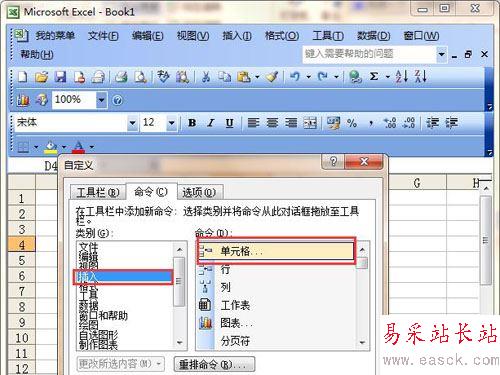Apply Currency style icon
Viewport: 500px width, 375px height.
pyautogui.click(x=333, y=123)
